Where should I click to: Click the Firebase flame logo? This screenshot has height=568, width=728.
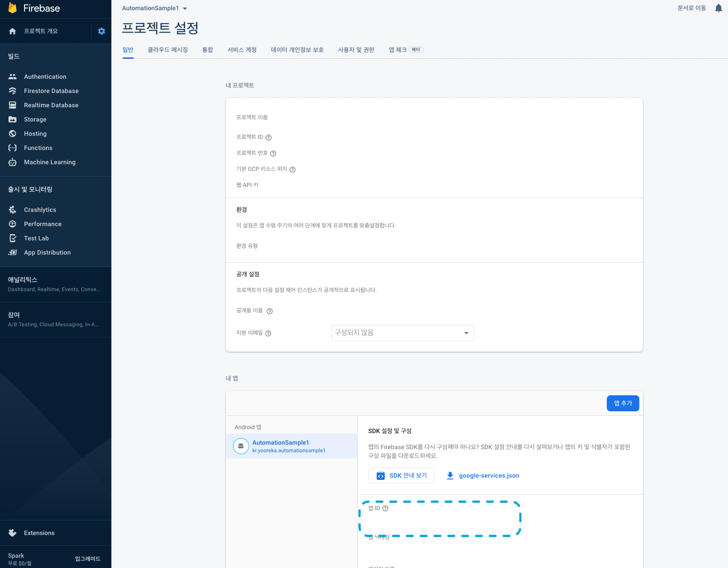tap(12, 8)
